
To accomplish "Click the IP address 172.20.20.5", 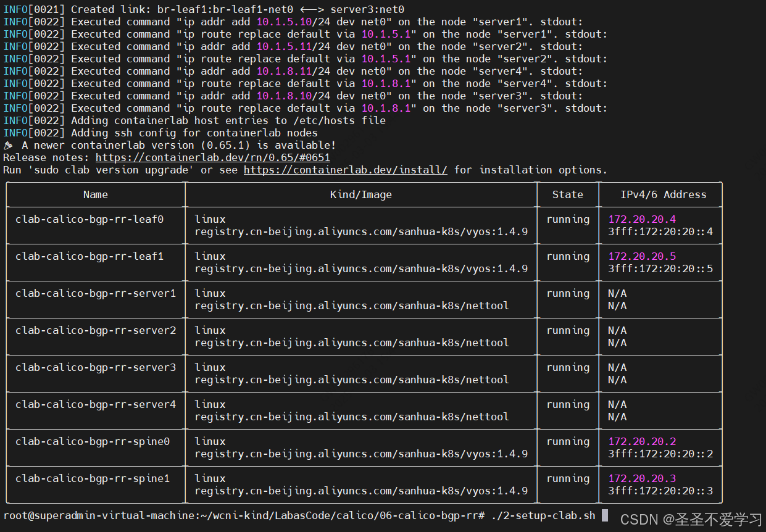I will (x=642, y=257).
